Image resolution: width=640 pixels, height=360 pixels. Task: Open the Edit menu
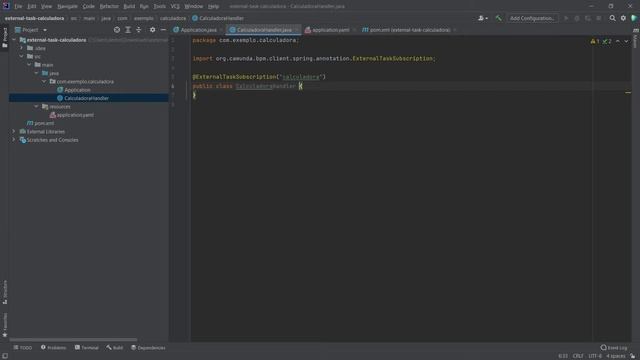[x=32, y=6]
